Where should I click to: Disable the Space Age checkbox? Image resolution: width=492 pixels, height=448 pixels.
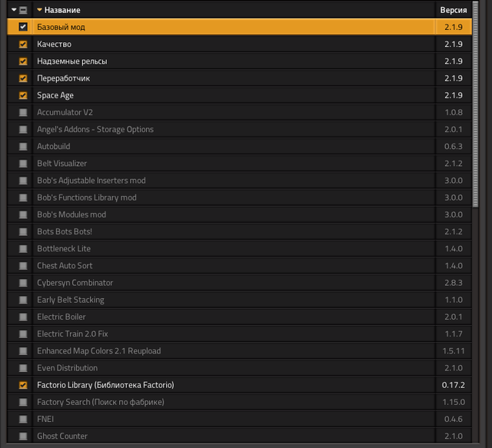23,95
